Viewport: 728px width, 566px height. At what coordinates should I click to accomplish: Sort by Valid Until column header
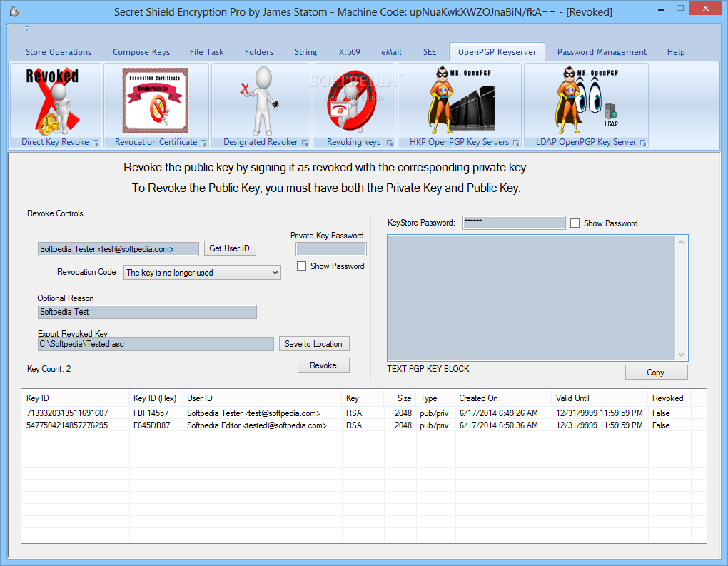click(x=600, y=398)
